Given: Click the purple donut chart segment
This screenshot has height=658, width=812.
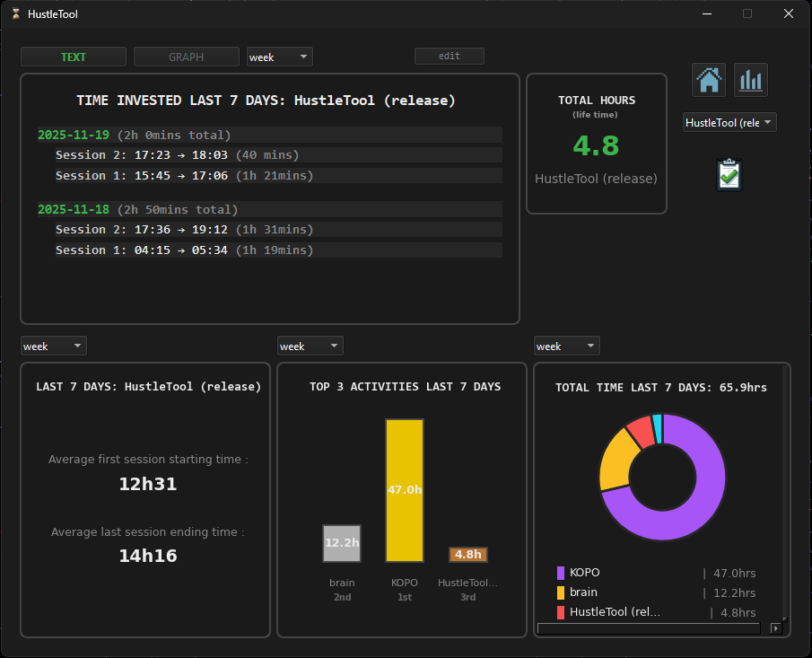Looking at the screenshot, I should pyautogui.click(x=707, y=492).
